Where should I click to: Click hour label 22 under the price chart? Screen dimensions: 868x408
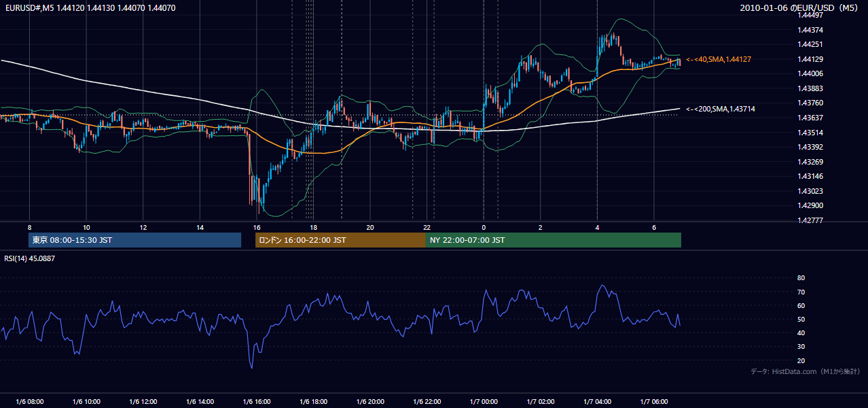click(x=427, y=227)
